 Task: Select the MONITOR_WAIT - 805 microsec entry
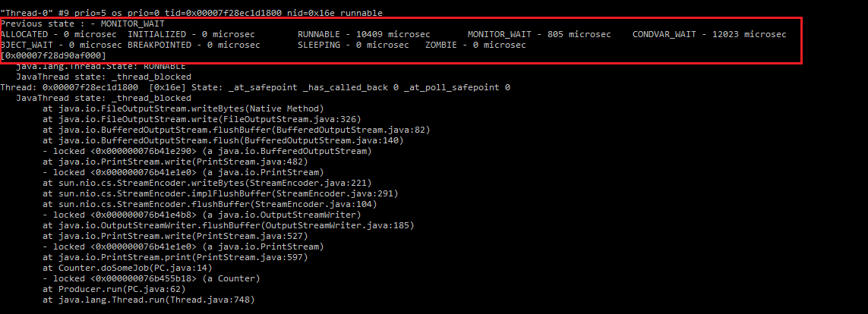tap(538, 34)
